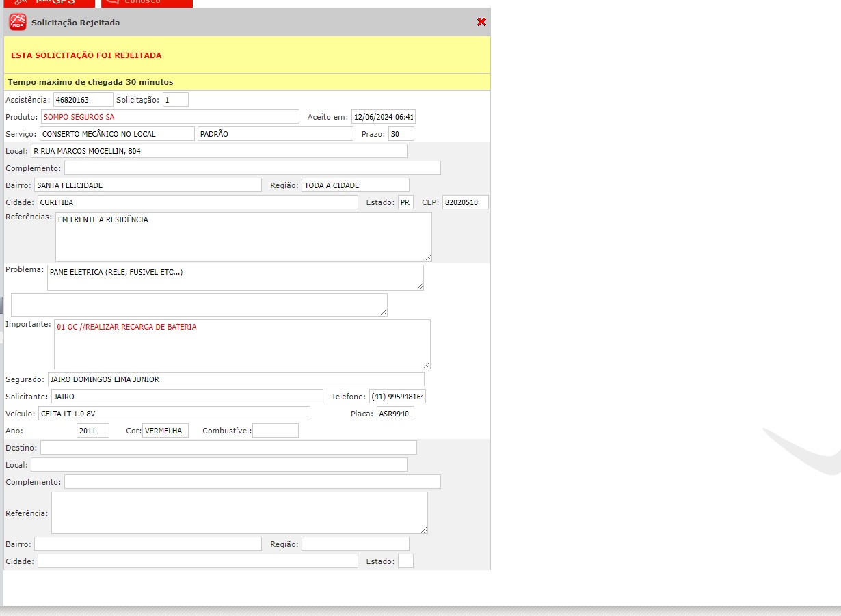This screenshot has width=841, height=616.
Task: Click the Problema text area
Action: pyautogui.click(x=235, y=278)
